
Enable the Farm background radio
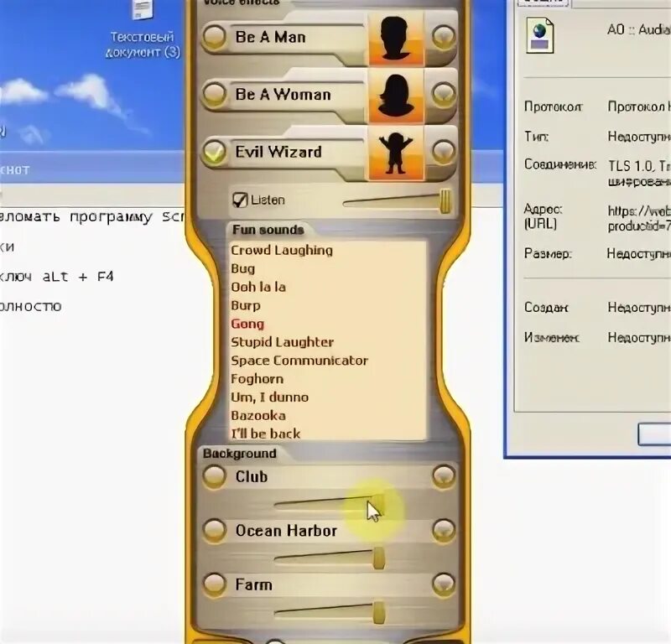click(x=215, y=584)
